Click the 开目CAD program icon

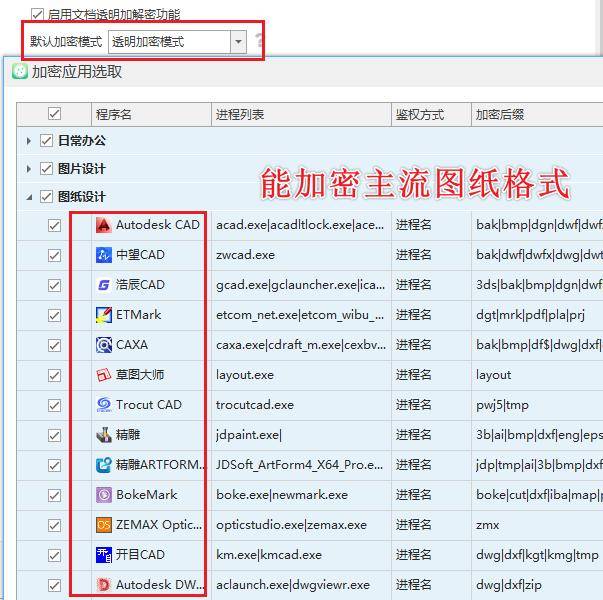(103, 555)
